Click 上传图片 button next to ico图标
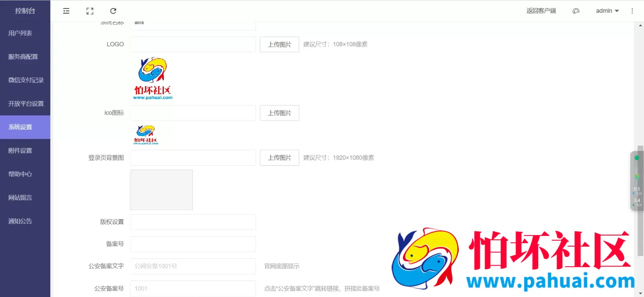 [279, 113]
